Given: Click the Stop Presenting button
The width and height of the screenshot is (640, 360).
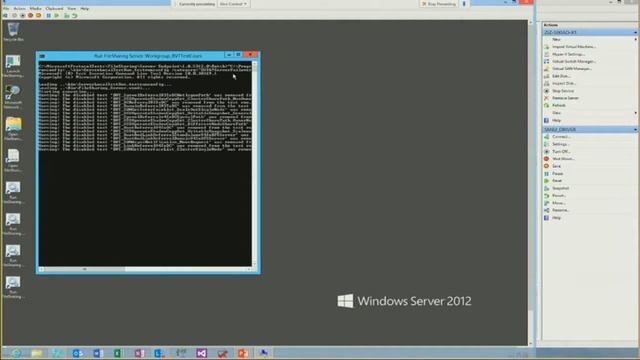Looking at the screenshot, I should pos(439,4).
